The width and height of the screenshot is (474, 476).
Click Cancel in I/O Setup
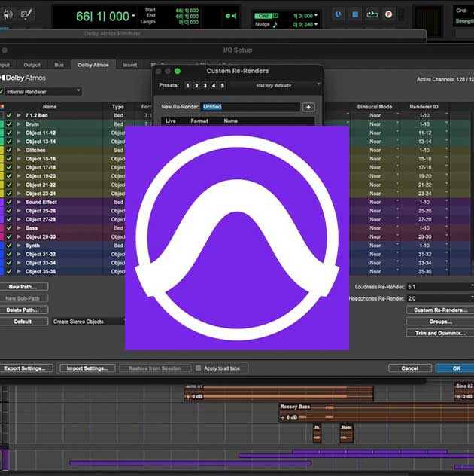[x=410, y=368]
